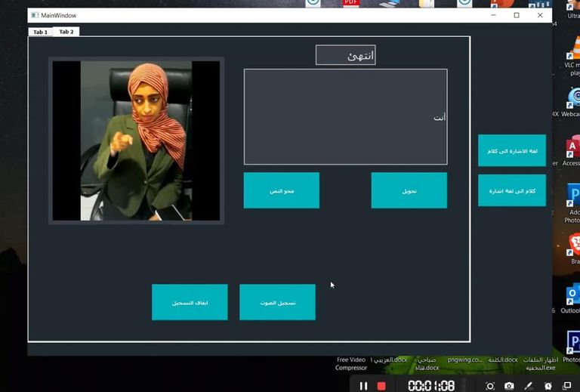
Task: Open the Access desktop shortcut
Action: tap(573, 148)
